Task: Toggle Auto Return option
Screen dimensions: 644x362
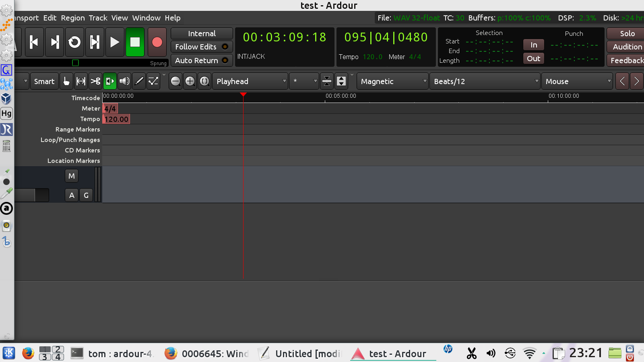Action: pos(202,61)
